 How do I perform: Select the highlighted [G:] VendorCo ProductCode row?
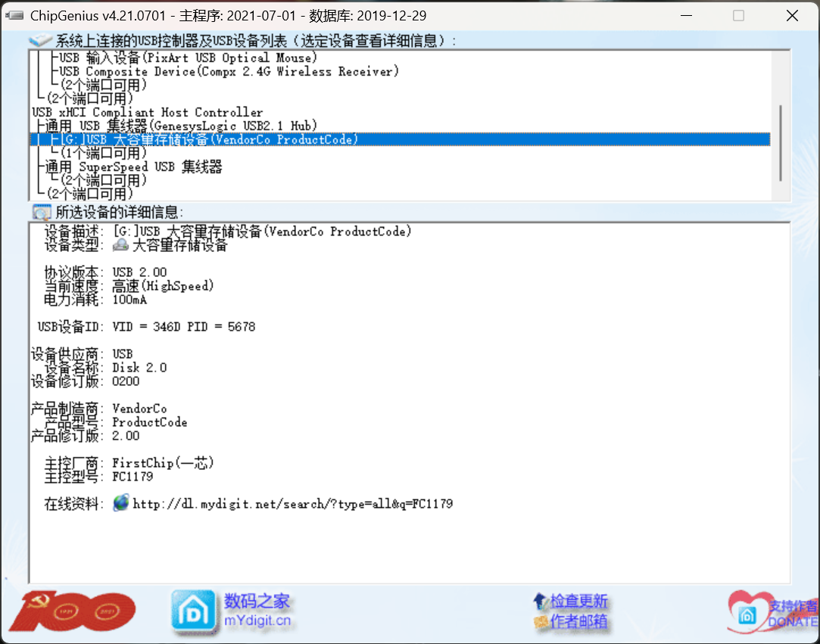400,139
